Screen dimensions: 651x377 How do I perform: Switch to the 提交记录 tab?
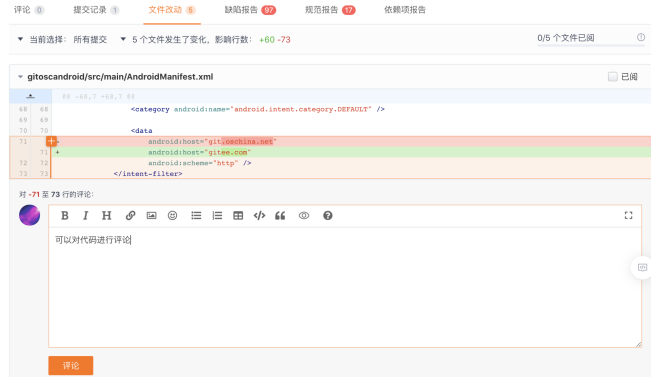coord(96,10)
